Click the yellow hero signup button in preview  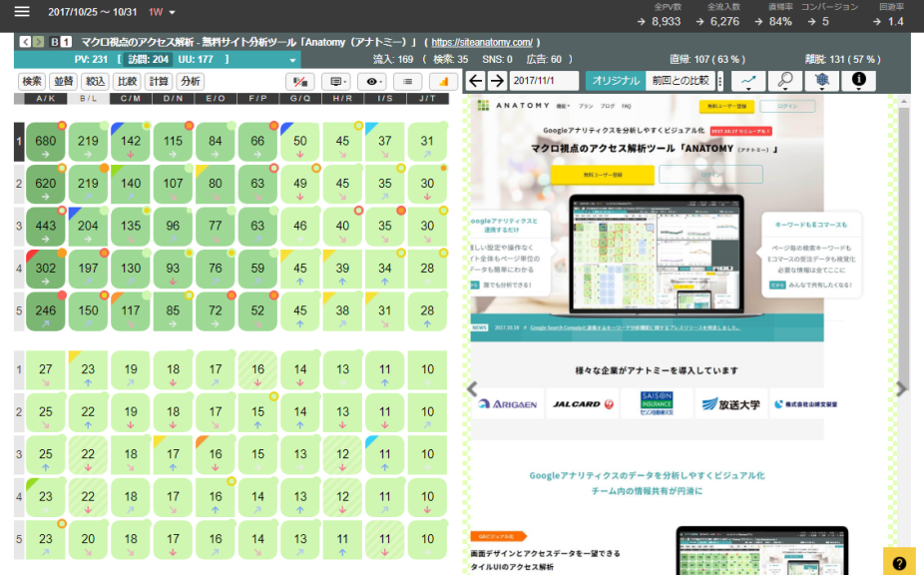pos(603,175)
